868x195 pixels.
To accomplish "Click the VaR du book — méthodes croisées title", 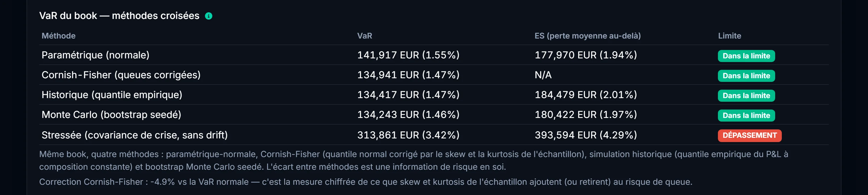I will 119,16.
